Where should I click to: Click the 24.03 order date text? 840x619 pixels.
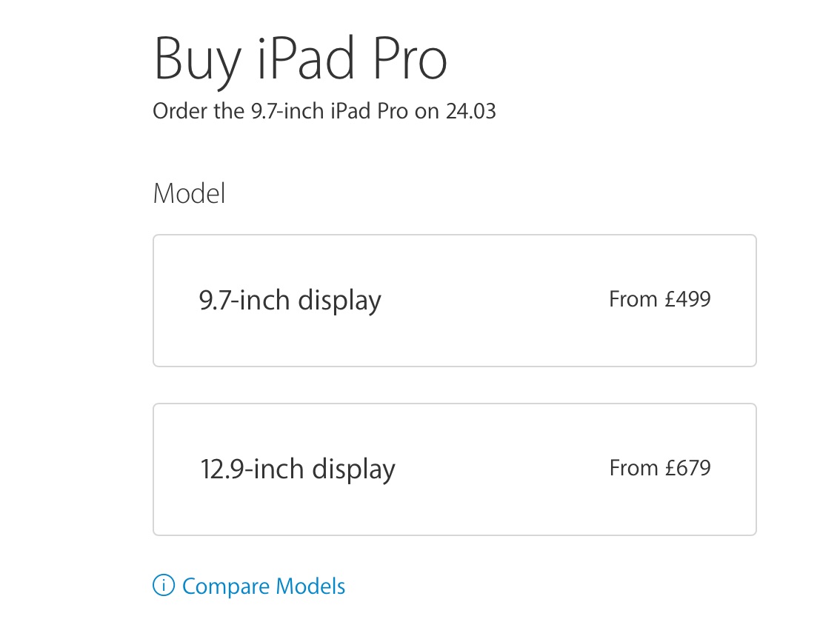click(470, 112)
